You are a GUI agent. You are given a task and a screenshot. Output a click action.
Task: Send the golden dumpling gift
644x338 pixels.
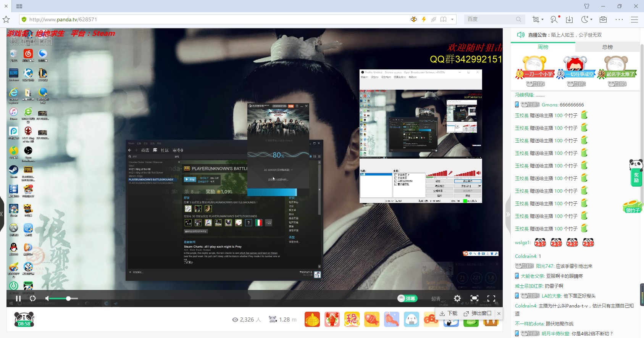pyautogui.click(x=312, y=319)
